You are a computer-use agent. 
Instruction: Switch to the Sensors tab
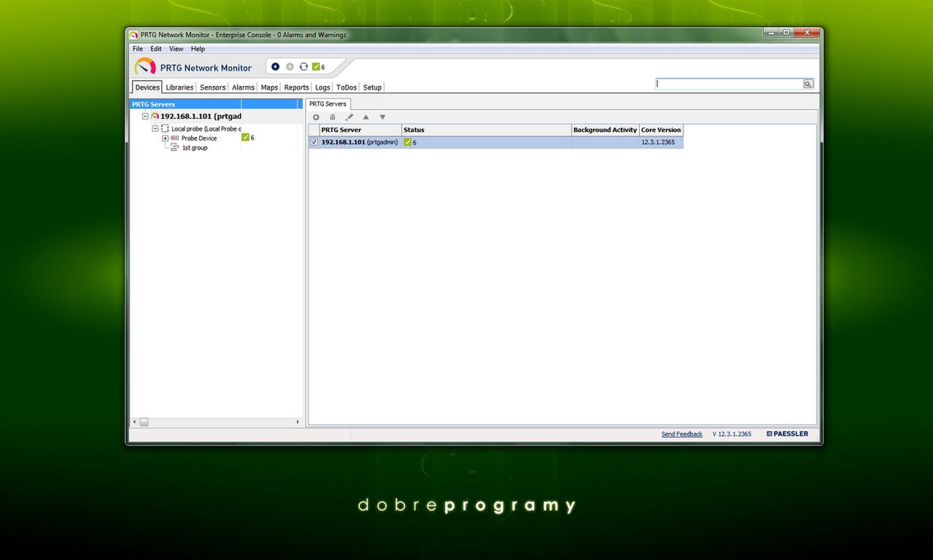click(213, 87)
